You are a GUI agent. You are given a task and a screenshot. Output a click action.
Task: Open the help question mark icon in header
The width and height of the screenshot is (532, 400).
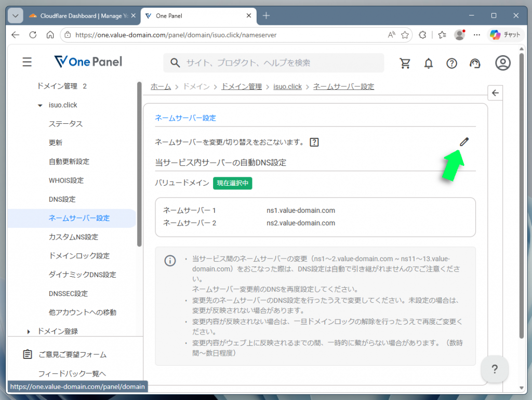(451, 63)
